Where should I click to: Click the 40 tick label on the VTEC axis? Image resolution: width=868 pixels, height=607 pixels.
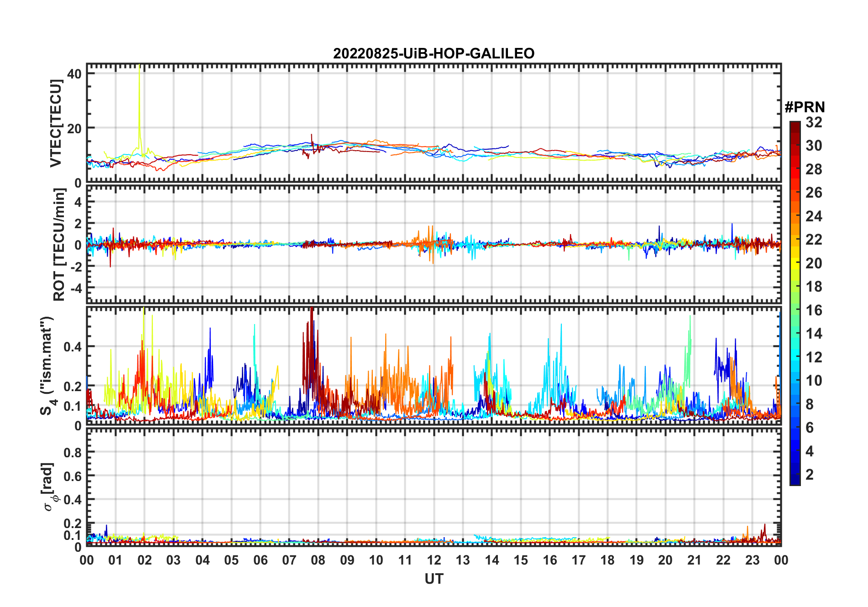(x=74, y=74)
